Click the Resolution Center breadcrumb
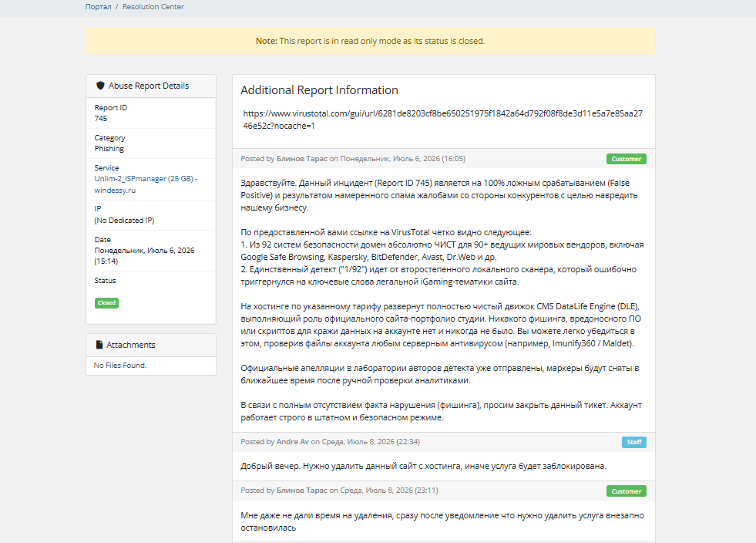The width and height of the screenshot is (756, 543). (x=153, y=7)
